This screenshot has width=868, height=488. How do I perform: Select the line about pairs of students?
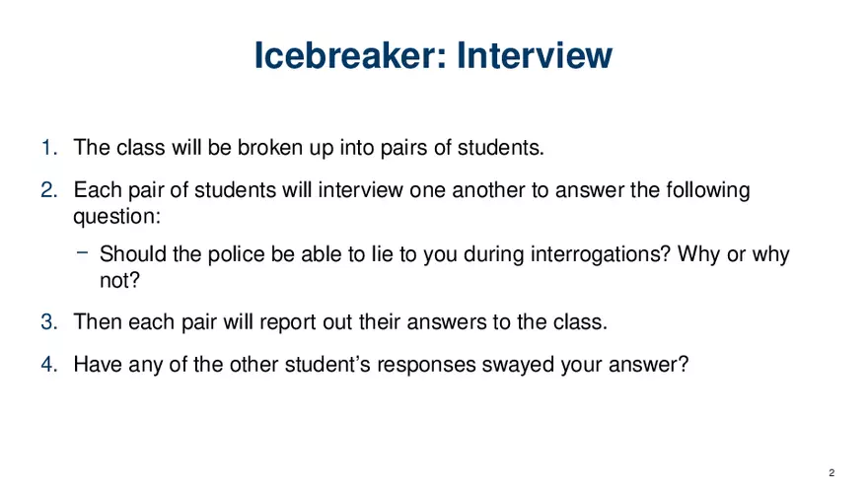point(309,149)
